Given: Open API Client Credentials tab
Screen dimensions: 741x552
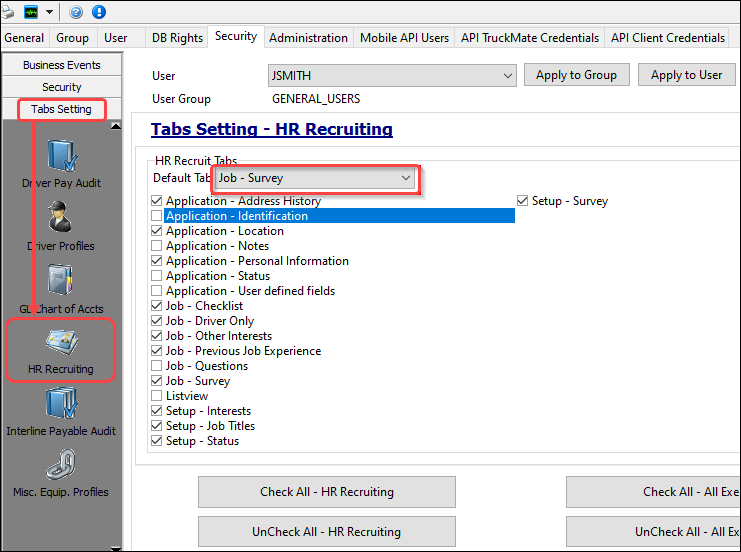Looking at the screenshot, I should [x=668, y=38].
